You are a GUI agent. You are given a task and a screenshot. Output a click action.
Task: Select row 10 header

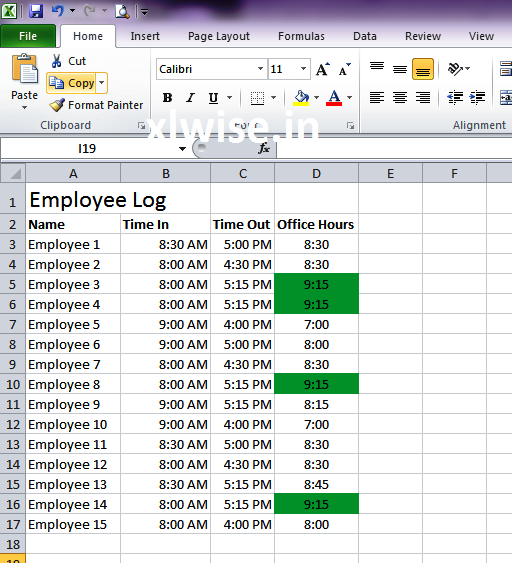point(13,384)
